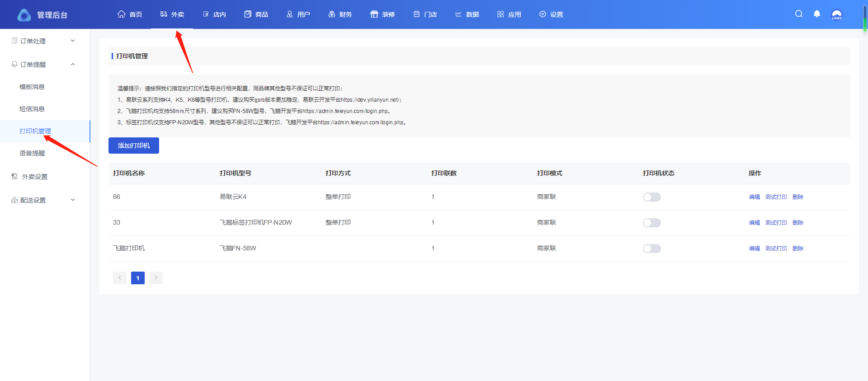Click pagination page 1 button
Image resolution: width=868 pixels, height=381 pixels.
point(138,278)
